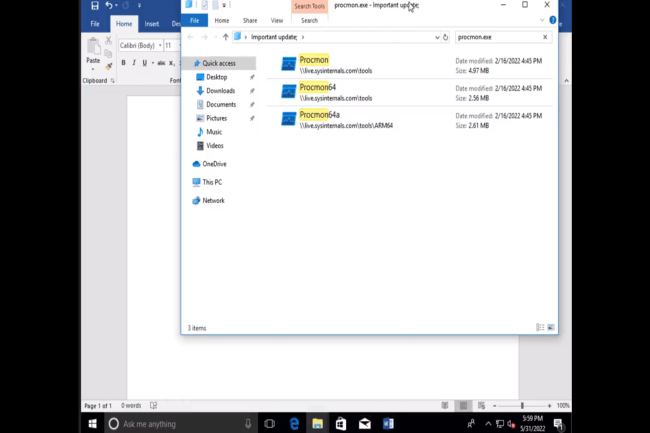Open Pictures in the navigation pane

216,118
